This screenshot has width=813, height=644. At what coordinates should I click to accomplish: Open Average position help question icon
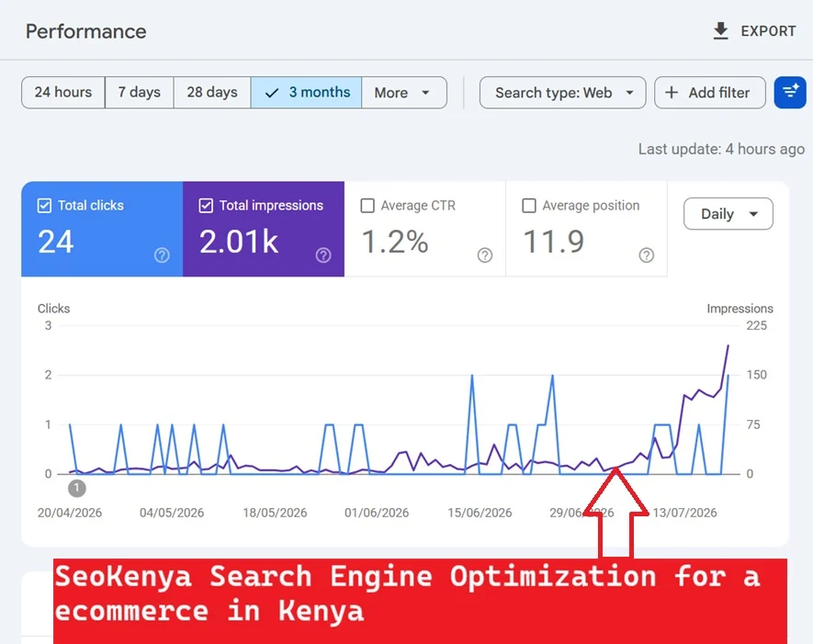coord(646,255)
